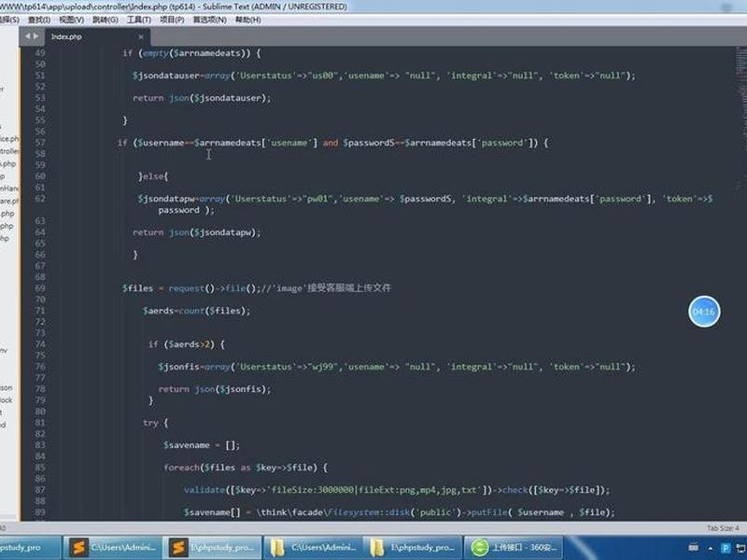Click the validate fileSize line of code

pos(397,490)
